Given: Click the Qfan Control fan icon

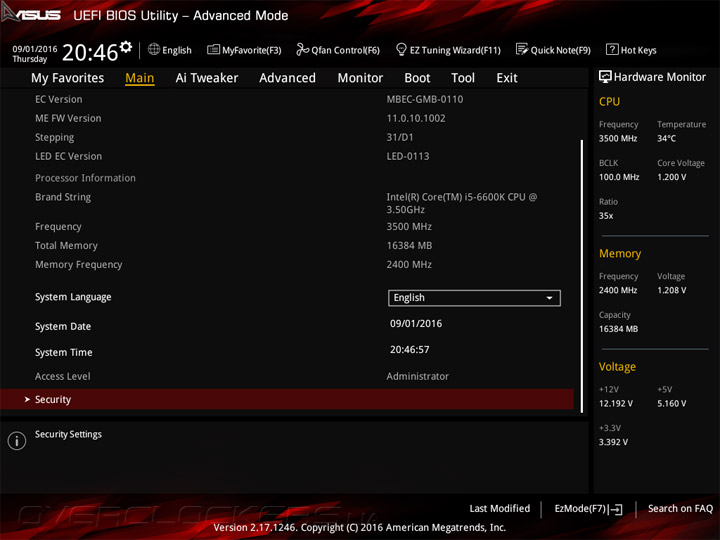Looking at the screenshot, I should pos(302,49).
